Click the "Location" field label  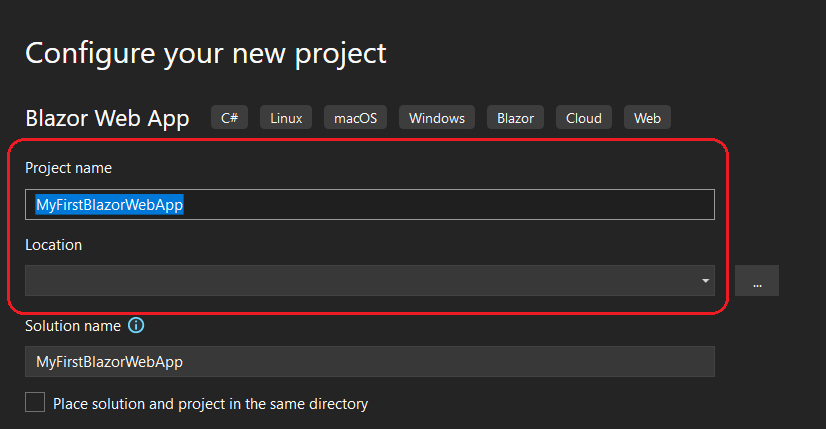(x=53, y=244)
